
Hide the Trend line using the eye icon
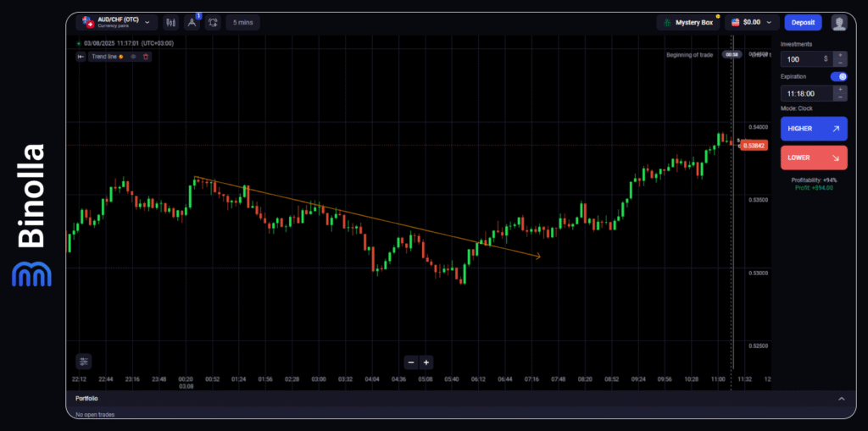(133, 57)
